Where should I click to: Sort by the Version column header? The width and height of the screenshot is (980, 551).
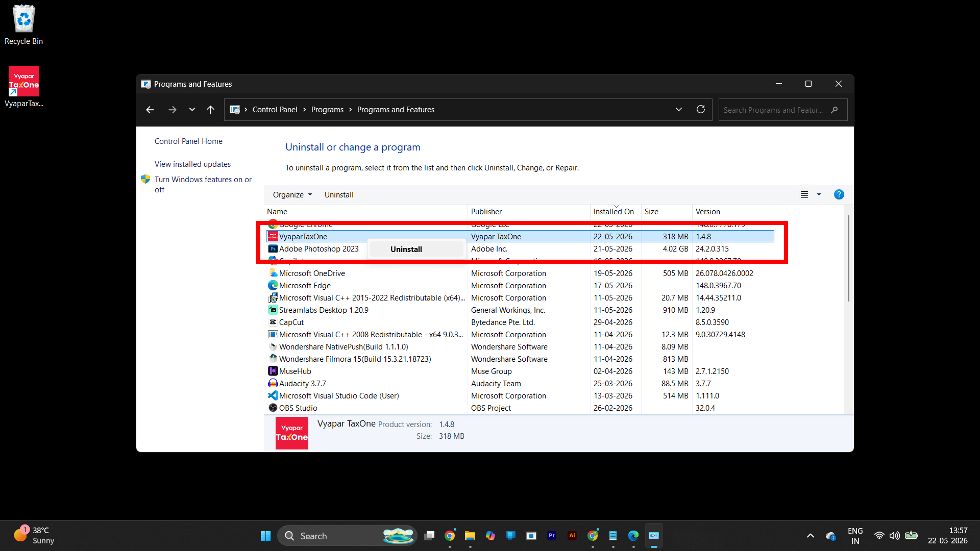point(732,212)
